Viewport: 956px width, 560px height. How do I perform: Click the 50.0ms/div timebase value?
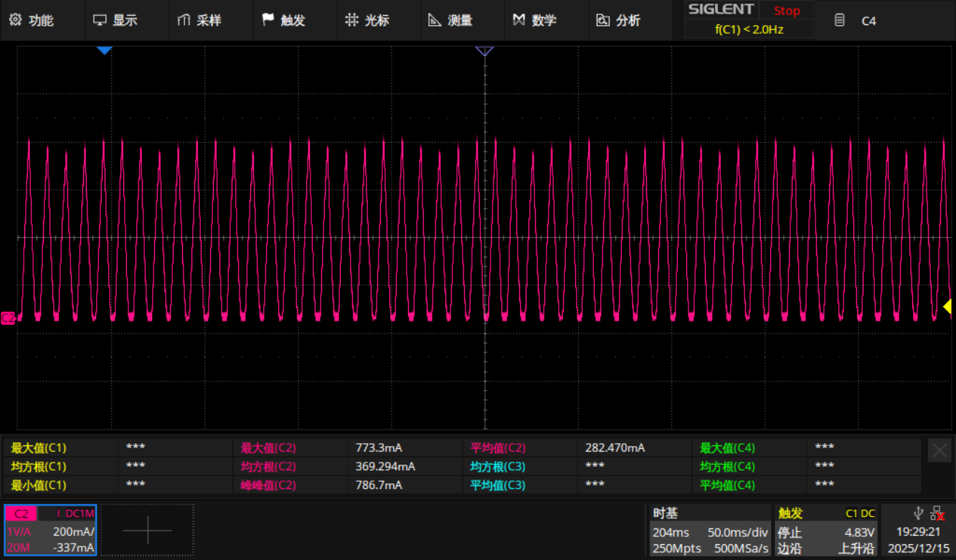click(x=738, y=533)
